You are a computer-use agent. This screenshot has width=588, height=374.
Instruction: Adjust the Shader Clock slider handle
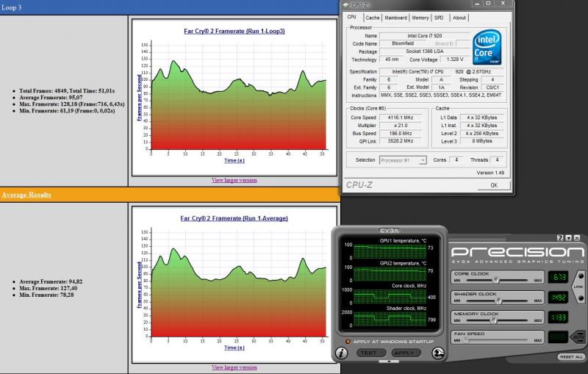point(498,301)
